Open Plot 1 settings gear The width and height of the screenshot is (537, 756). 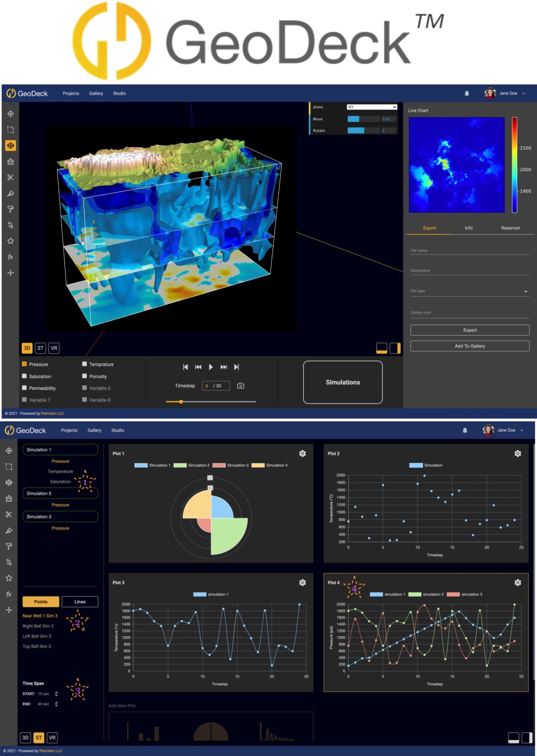click(303, 454)
